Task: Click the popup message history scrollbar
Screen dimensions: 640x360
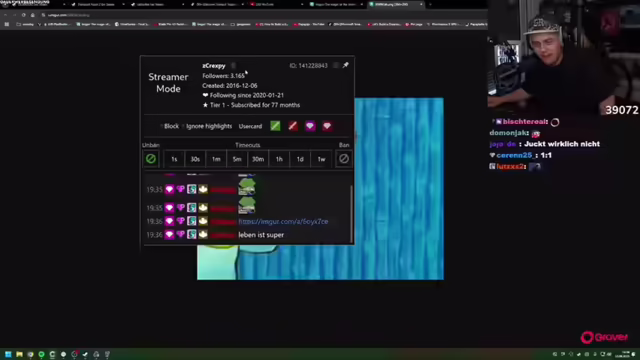Action: [x=351, y=213]
